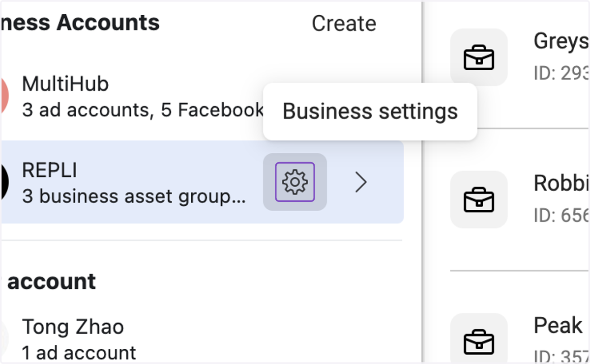
Task: Click '3 ad accounts, 5 Facebook' subtitle
Action: point(143,110)
